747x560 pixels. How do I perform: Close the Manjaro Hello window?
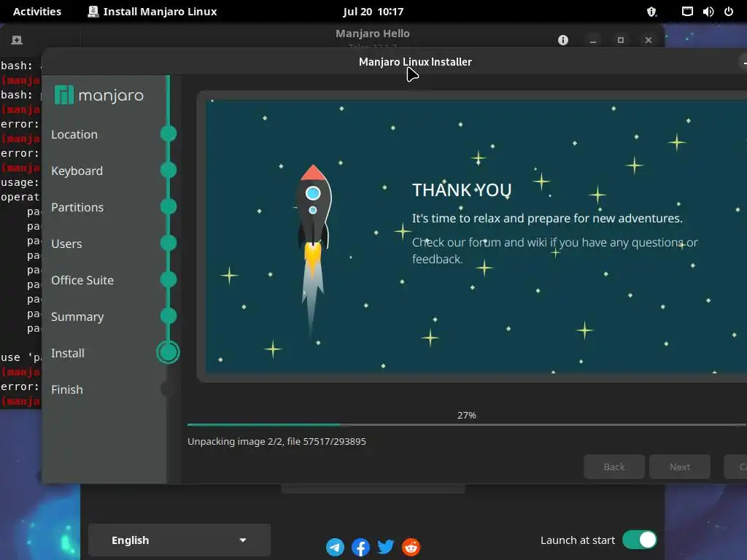649,40
